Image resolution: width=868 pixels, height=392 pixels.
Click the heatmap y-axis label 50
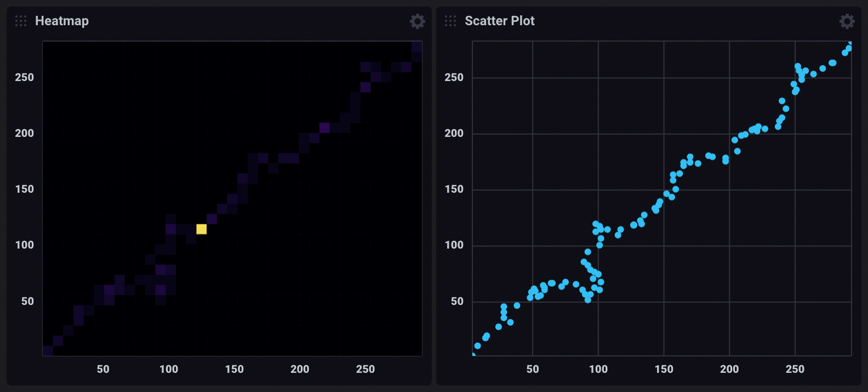point(27,301)
